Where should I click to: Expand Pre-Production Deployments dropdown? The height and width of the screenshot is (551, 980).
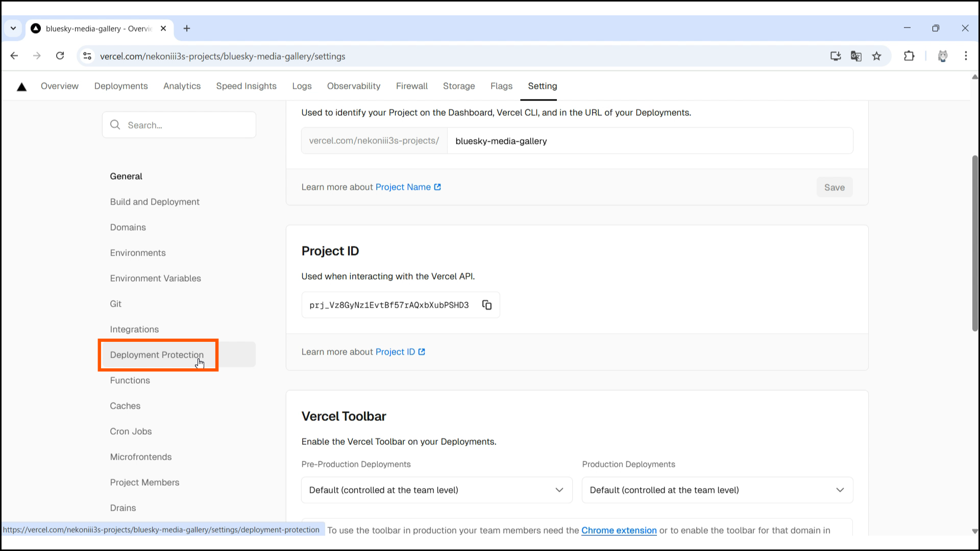pyautogui.click(x=436, y=490)
